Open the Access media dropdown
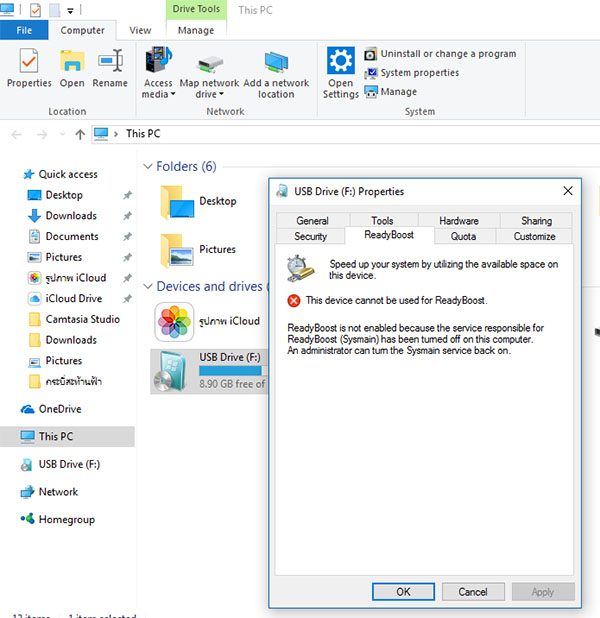This screenshot has width=600, height=618. pyautogui.click(x=158, y=95)
